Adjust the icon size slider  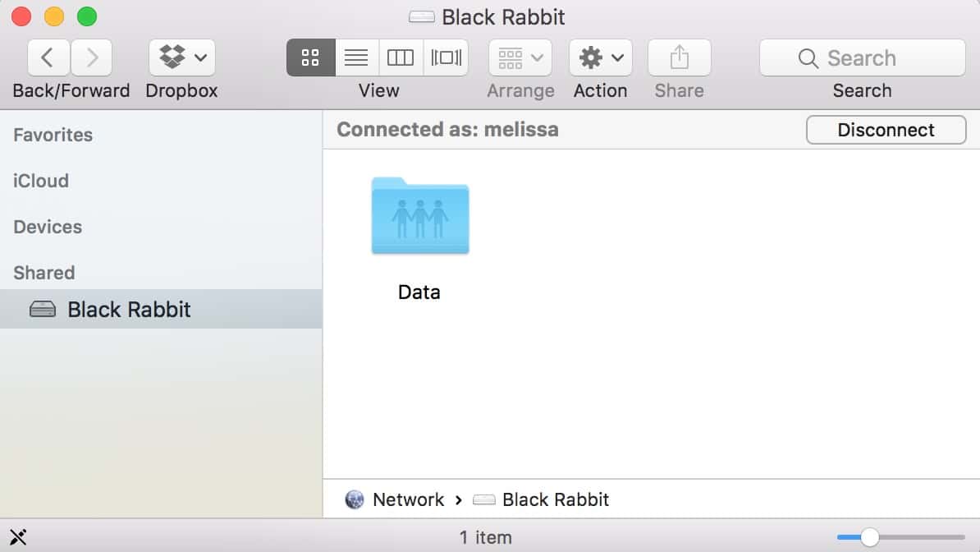point(869,538)
